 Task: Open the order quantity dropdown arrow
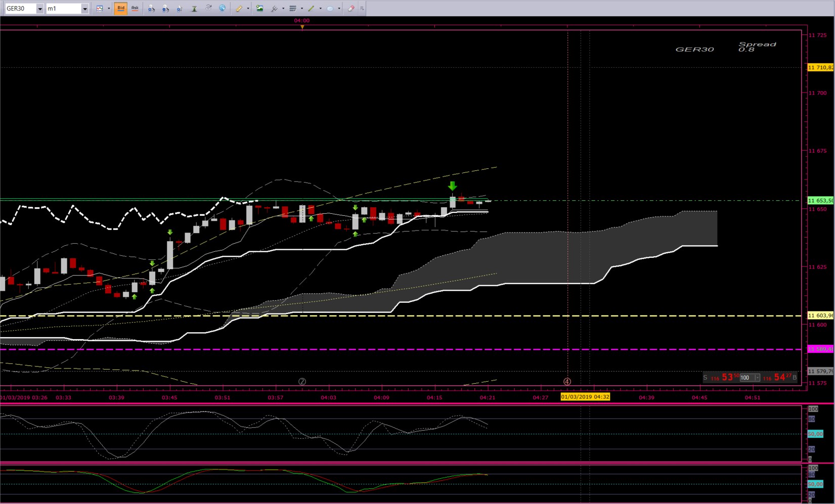point(757,378)
